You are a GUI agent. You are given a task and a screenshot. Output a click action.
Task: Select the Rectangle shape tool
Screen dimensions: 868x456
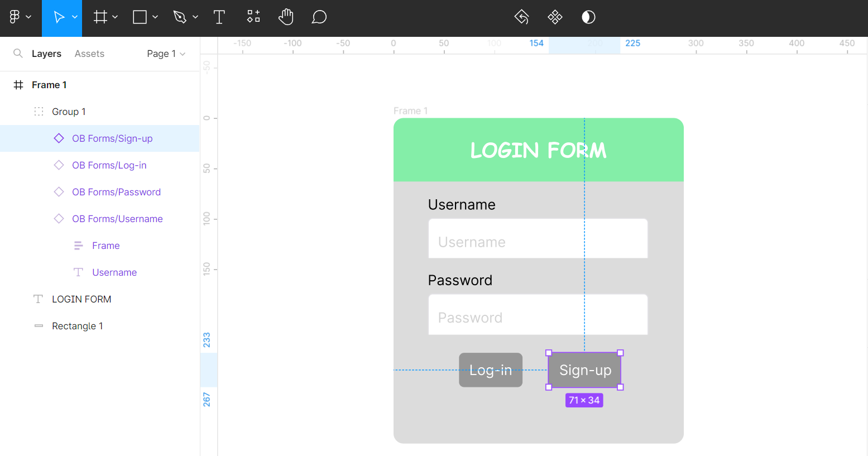coord(140,17)
